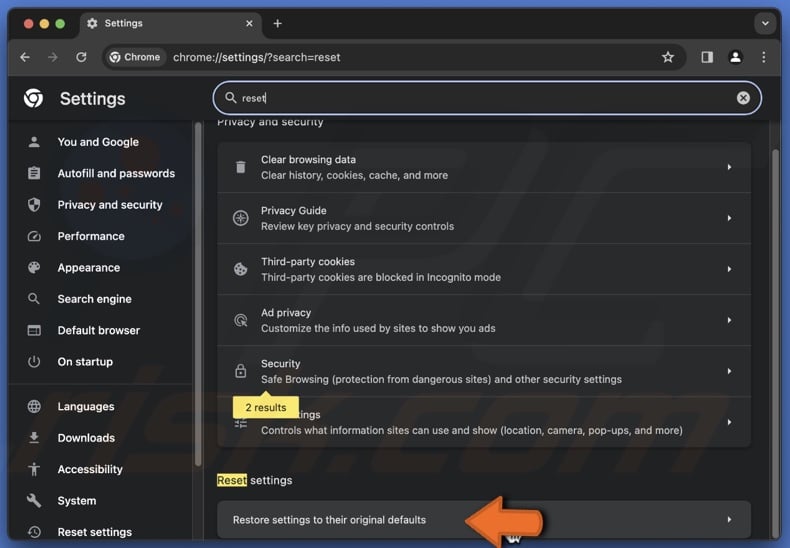This screenshot has width=790, height=548.
Task: Click the globe icon beside Languages
Action: (x=34, y=406)
